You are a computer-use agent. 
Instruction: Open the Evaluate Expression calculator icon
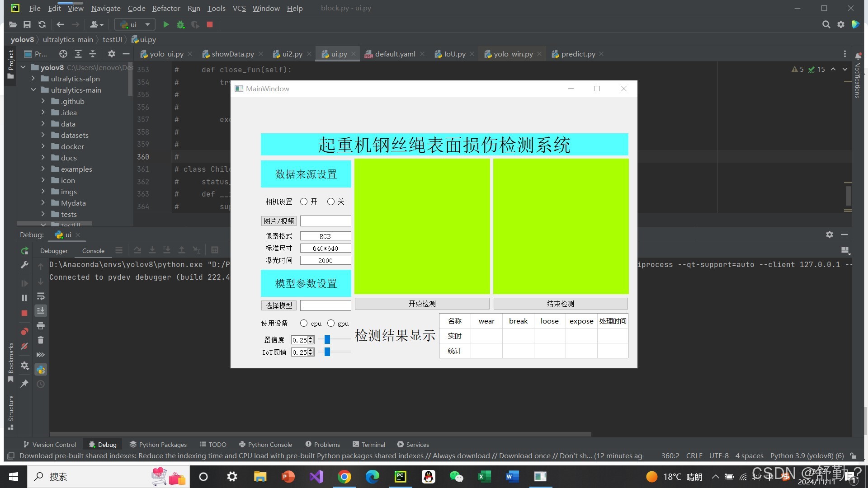point(214,250)
